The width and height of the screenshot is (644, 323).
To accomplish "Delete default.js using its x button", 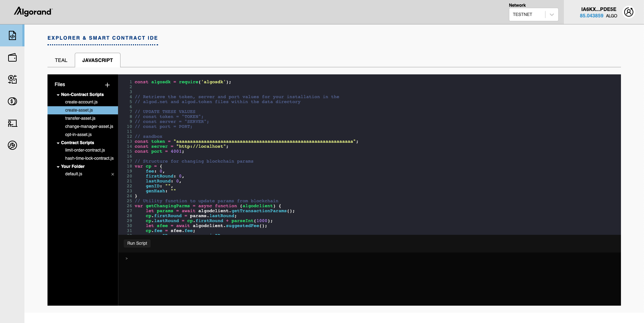I will coord(112,174).
